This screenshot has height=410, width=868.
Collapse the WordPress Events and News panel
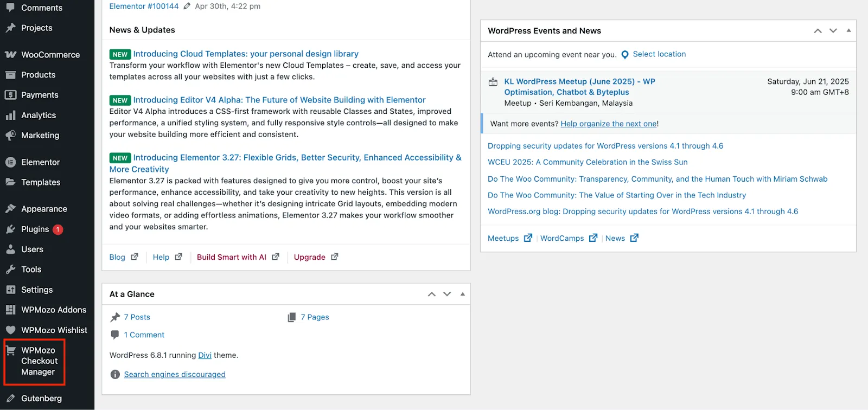point(848,31)
